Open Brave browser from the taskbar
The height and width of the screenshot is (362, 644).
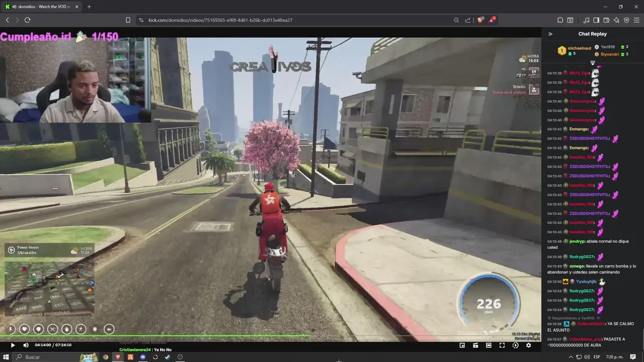(x=118, y=357)
